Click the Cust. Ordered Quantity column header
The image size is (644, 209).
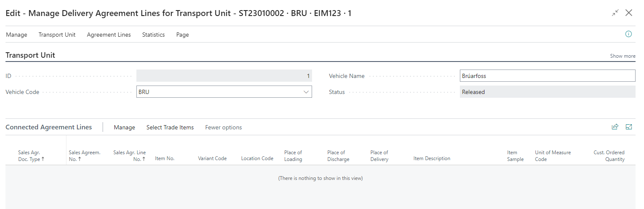609,156
